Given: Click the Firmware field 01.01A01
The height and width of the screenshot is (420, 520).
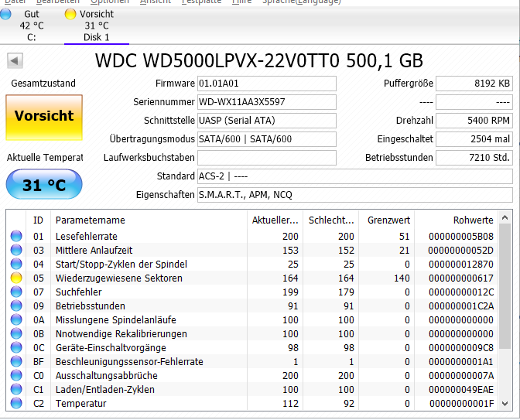Looking at the screenshot, I should click(267, 84).
